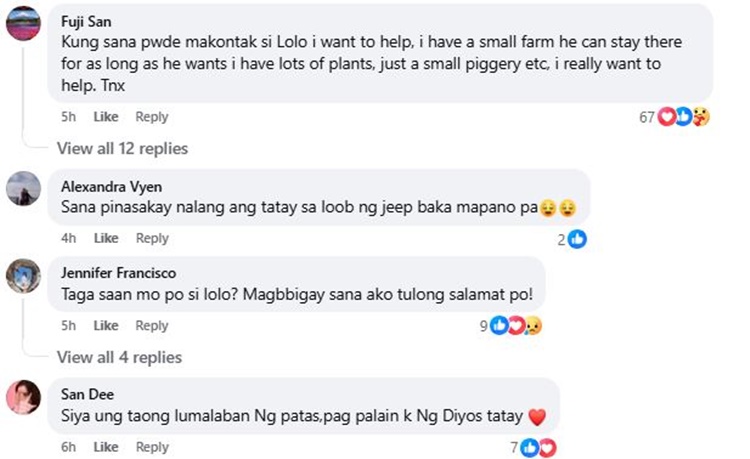Open Jennifer Francisco name link
750x459 pixels.
[119, 273]
